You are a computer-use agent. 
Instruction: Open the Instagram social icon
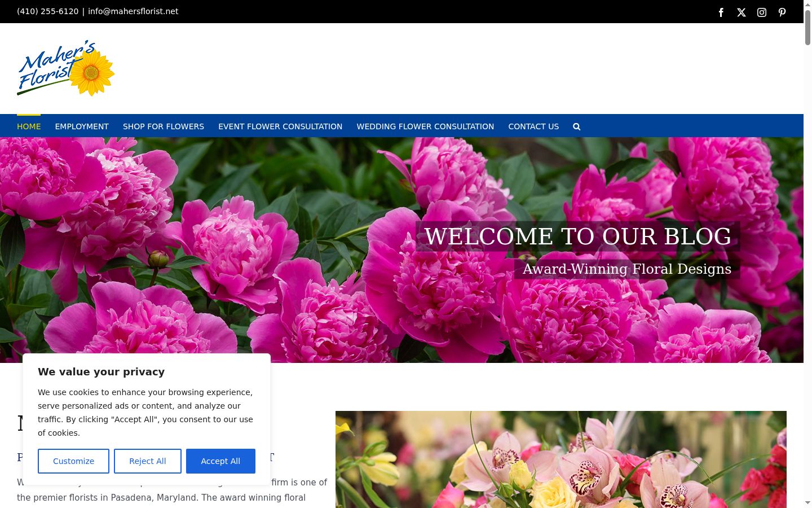click(761, 12)
